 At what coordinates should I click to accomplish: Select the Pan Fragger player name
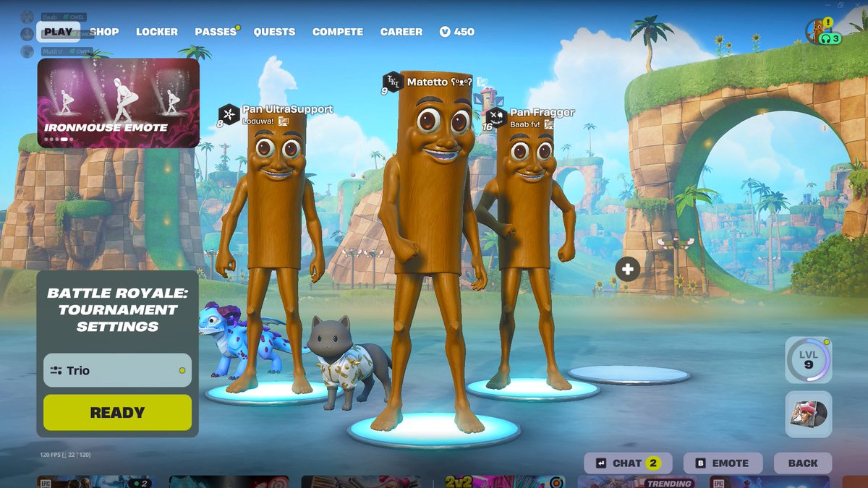tap(542, 112)
